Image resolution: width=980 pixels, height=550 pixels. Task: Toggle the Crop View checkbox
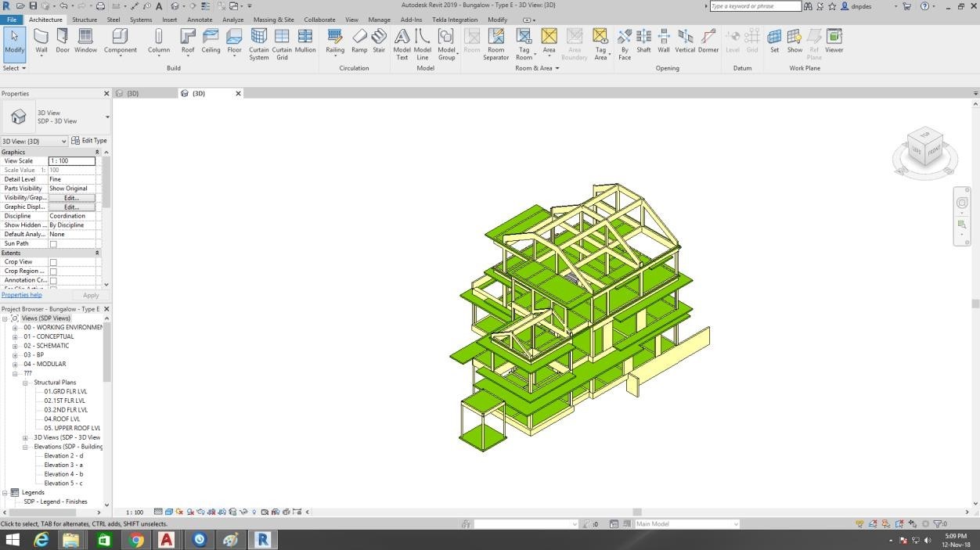[x=53, y=262]
